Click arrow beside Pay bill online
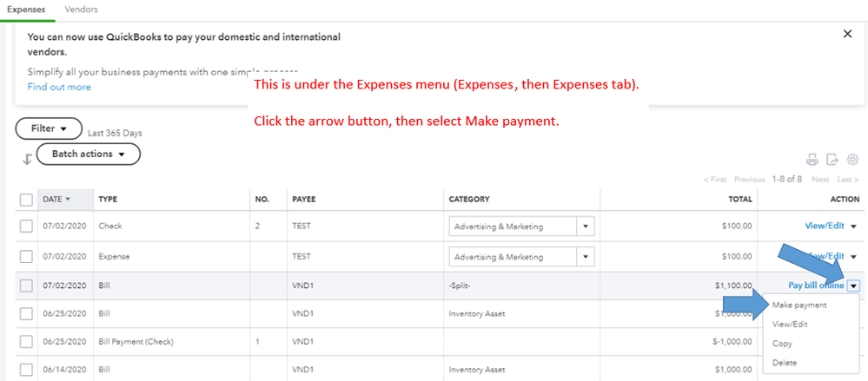Screen dimensions: 868x381 tap(853, 286)
